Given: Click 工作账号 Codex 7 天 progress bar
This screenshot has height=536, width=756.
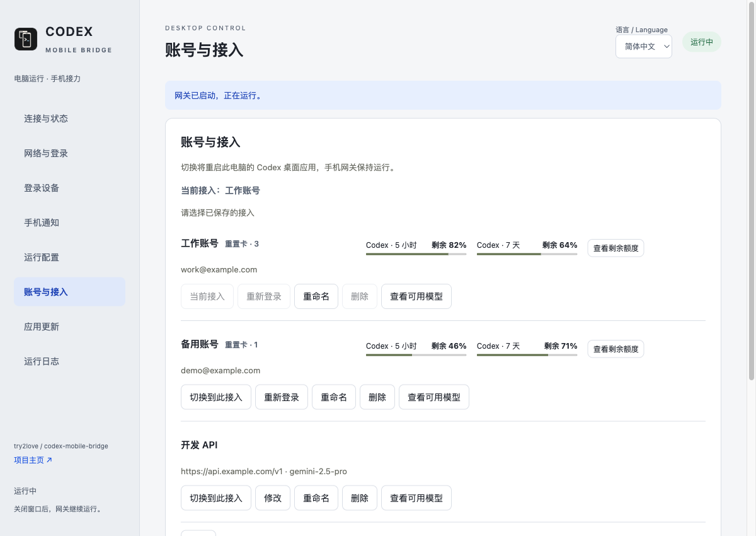Looking at the screenshot, I should click(x=527, y=254).
